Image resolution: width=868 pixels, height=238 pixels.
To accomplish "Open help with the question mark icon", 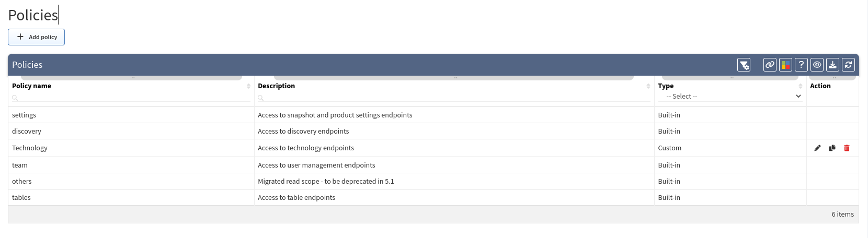I will (x=801, y=65).
